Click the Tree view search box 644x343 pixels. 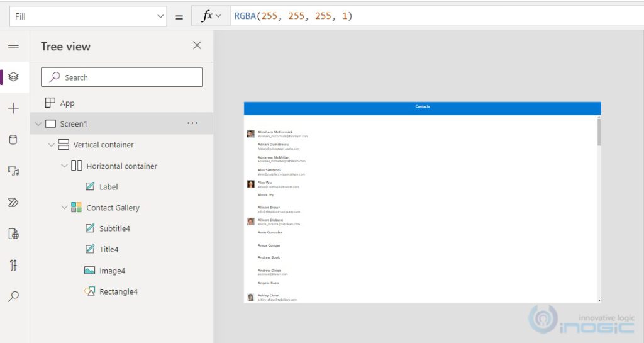tap(121, 77)
